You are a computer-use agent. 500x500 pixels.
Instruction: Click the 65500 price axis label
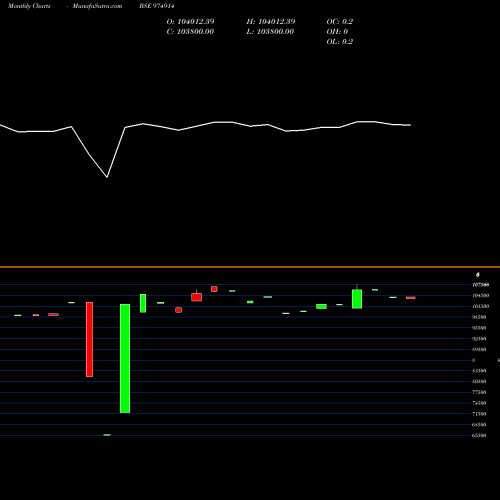479,435
